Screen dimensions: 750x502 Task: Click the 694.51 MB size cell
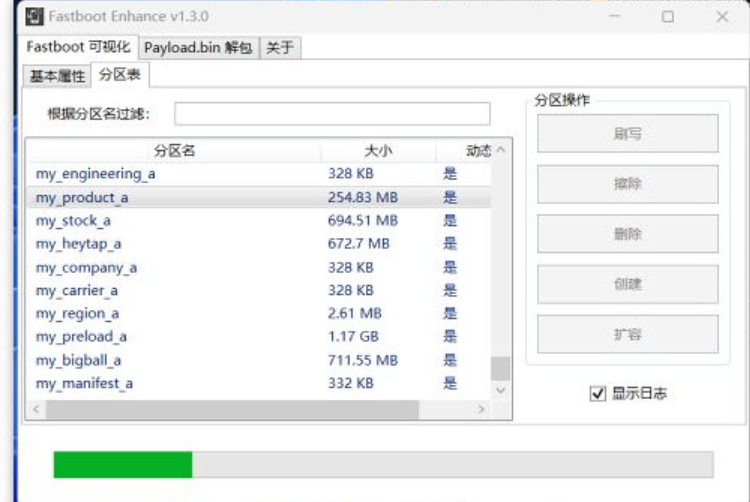[363, 220]
